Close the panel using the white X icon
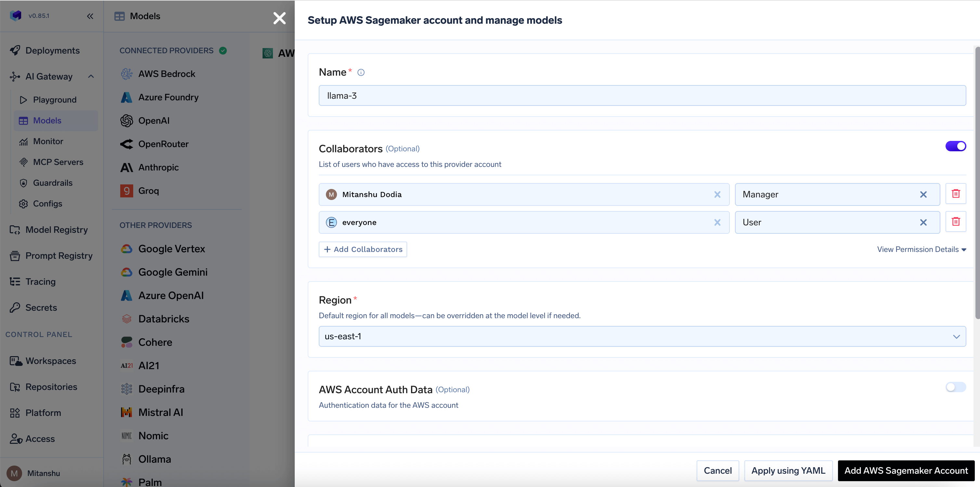Image resolution: width=980 pixels, height=487 pixels. [279, 18]
